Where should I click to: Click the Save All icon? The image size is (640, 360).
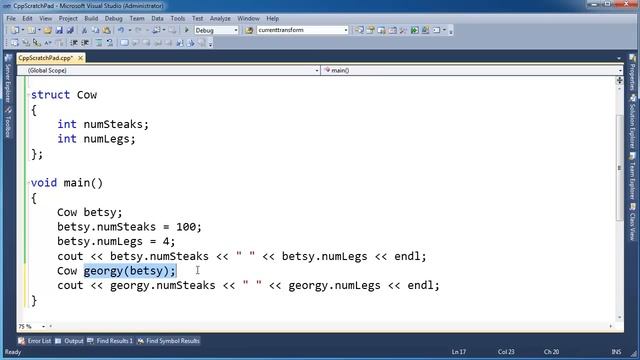70,30
